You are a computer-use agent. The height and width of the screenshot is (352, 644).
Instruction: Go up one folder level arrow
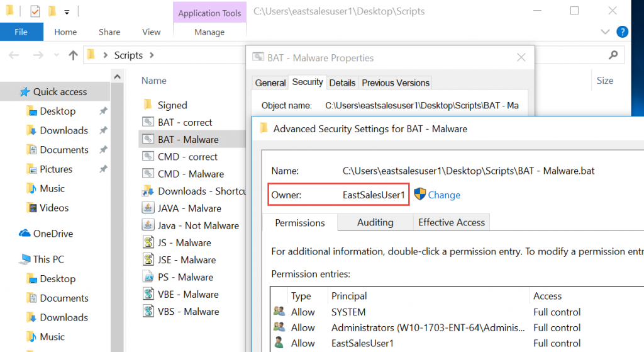tap(73, 55)
